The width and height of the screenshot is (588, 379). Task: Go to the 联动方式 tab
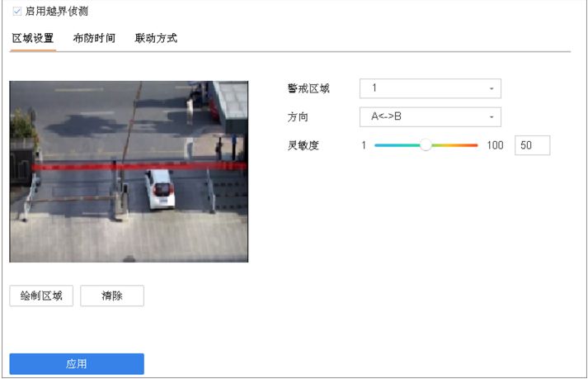point(156,38)
